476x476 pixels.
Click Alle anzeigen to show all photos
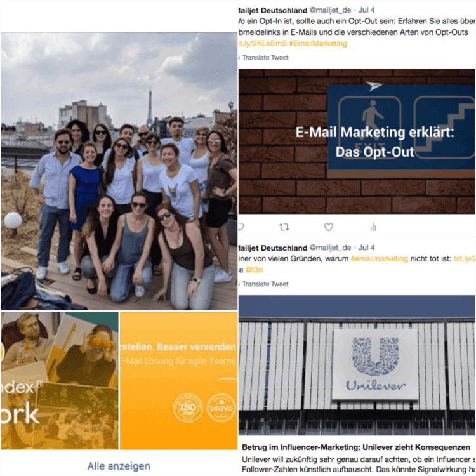click(x=119, y=466)
